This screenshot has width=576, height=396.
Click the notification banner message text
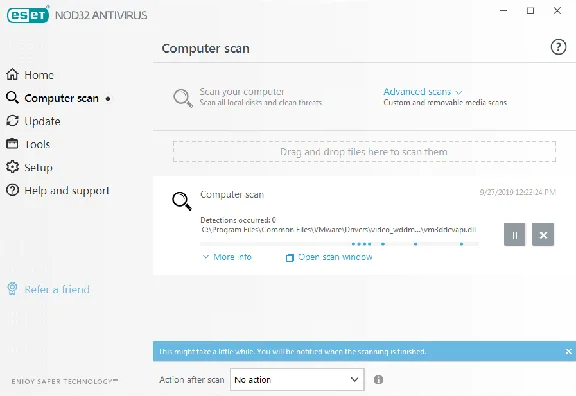pyautogui.click(x=293, y=352)
